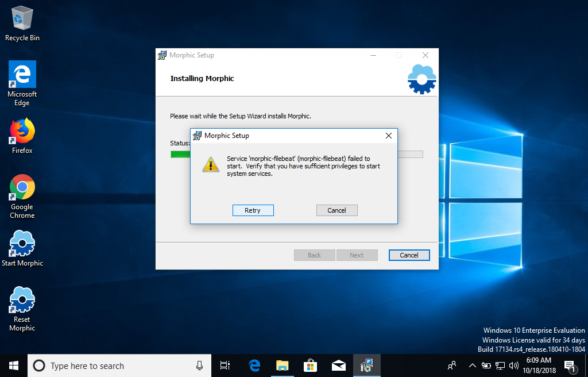Click the warning triangle icon in dialog
The height and width of the screenshot is (377, 588).
[x=211, y=164]
